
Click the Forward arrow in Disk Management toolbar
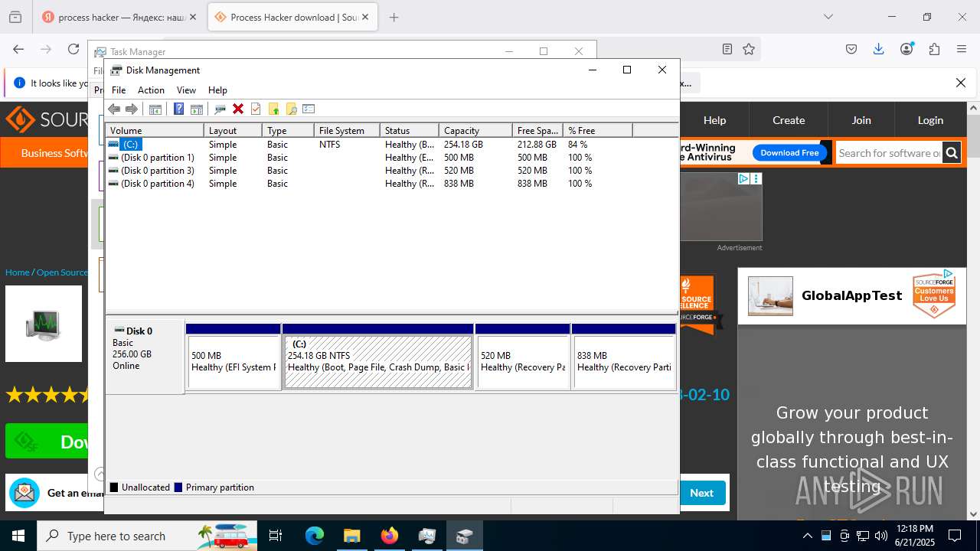point(132,109)
